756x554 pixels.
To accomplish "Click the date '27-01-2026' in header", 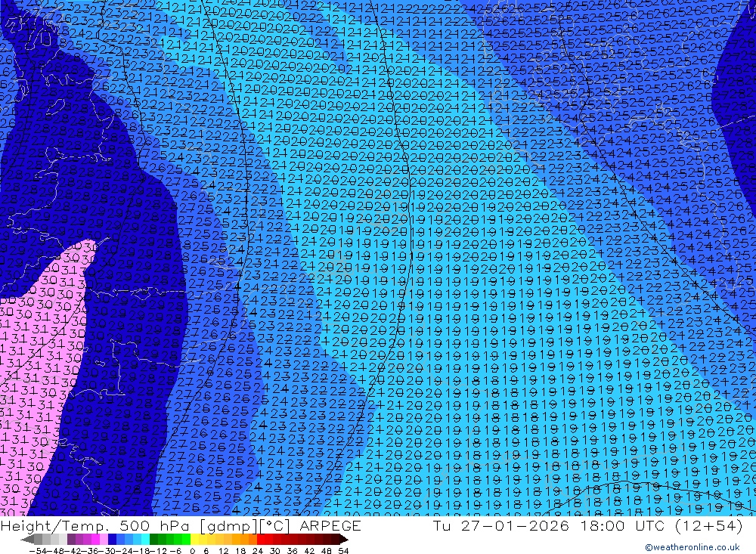I will (515, 525).
